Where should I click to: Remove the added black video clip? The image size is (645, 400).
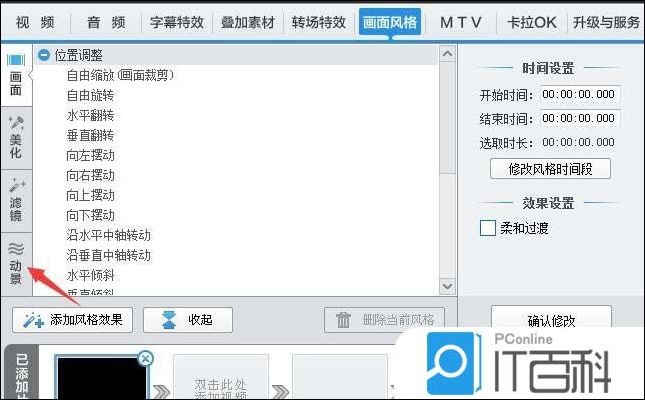145,358
